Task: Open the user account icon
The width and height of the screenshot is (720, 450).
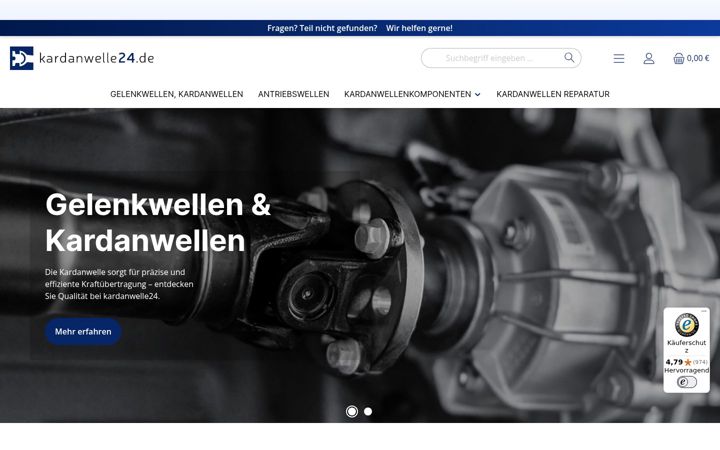Action: 648,58
